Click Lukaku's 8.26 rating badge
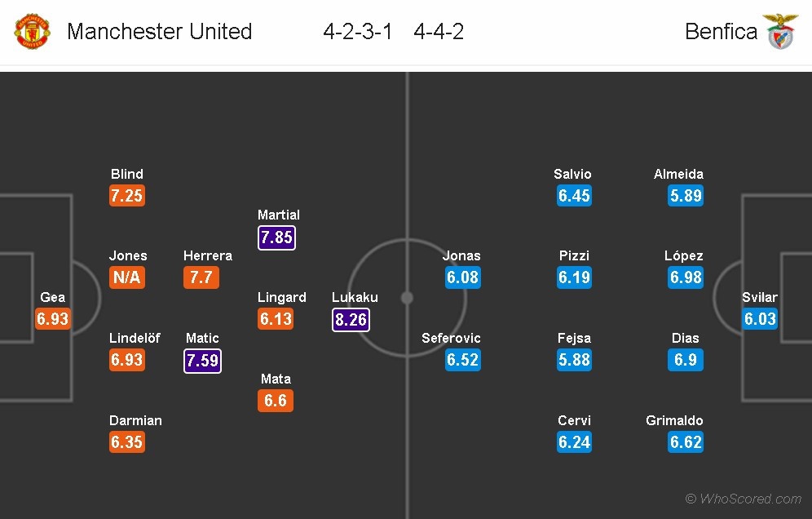The width and height of the screenshot is (812, 519). [351, 319]
